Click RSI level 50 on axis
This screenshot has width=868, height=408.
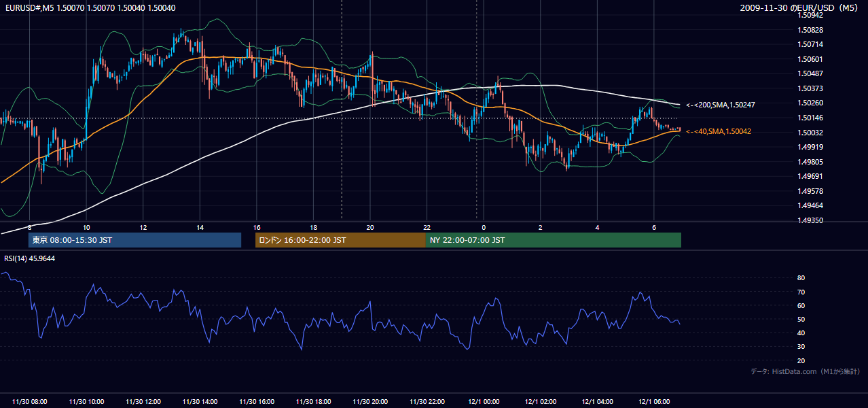pyautogui.click(x=801, y=319)
